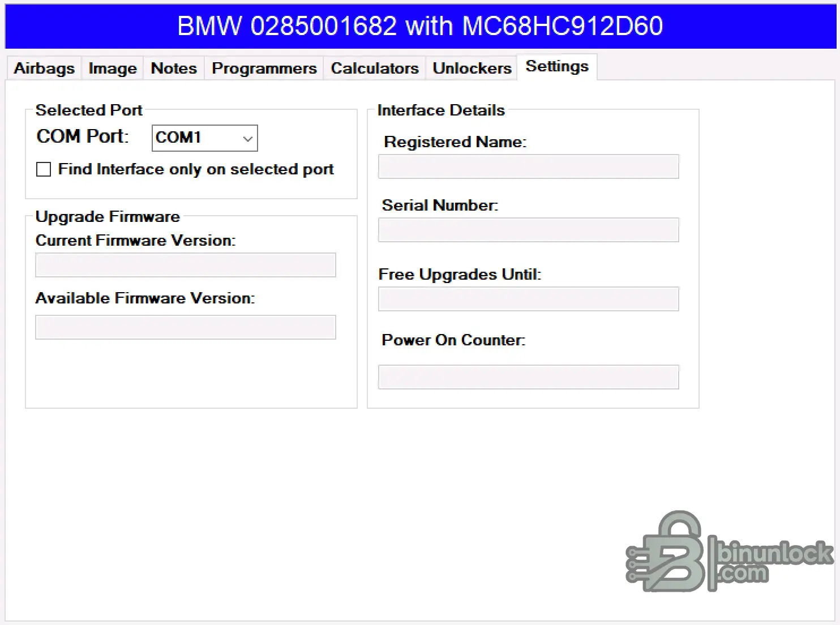This screenshot has width=840, height=625.
Task: Click the 'Power On Counter:' label
Action: (x=453, y=340)
